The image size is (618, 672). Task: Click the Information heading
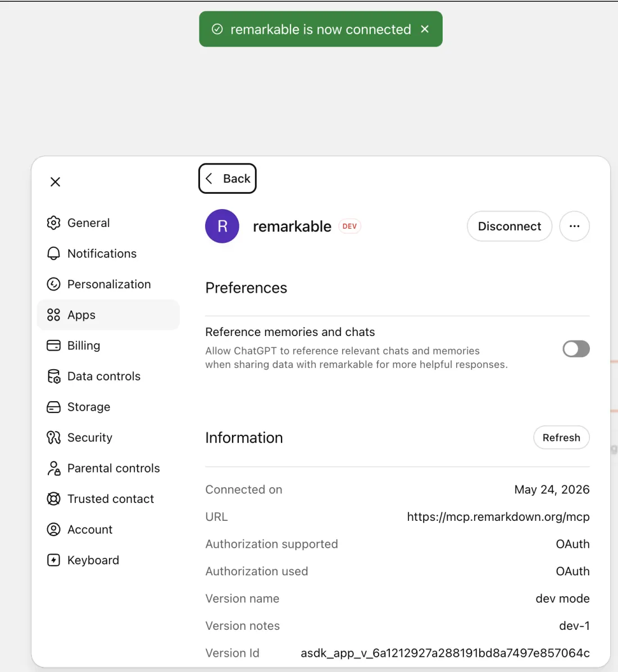tap(244, 438)
